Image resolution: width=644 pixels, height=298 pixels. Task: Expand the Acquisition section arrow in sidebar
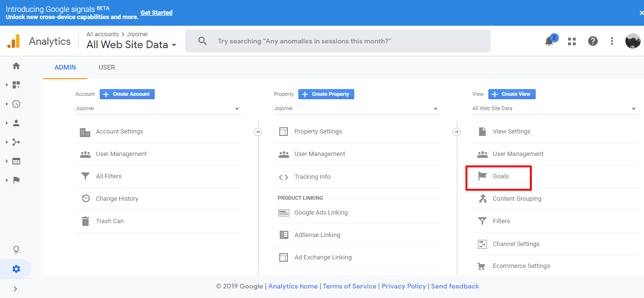tap(7, 142)
